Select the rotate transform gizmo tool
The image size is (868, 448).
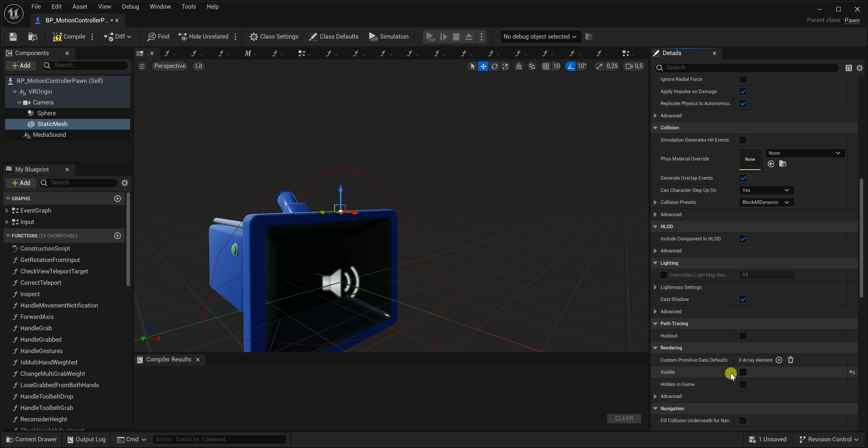494,66
